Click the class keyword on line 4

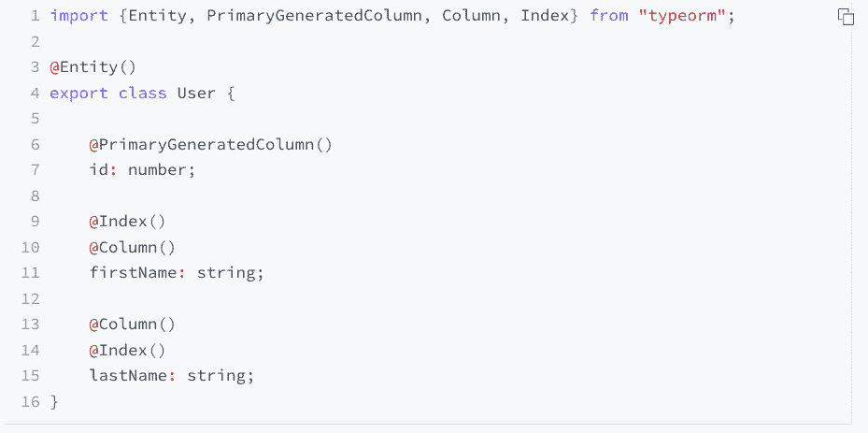point(142,93)
